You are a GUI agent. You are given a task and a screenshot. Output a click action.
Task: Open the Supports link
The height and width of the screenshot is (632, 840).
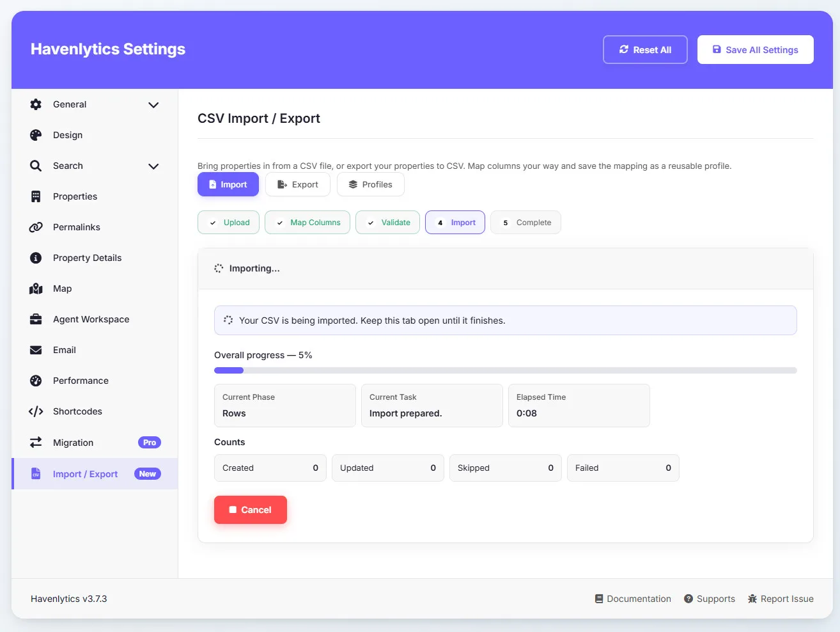coord(710,599)
